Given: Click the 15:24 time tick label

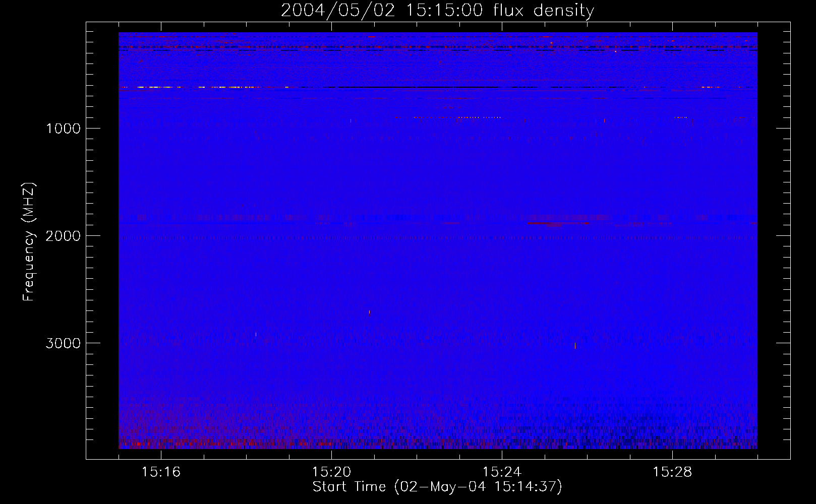Looking at the screenshot, I should (502, 472).
